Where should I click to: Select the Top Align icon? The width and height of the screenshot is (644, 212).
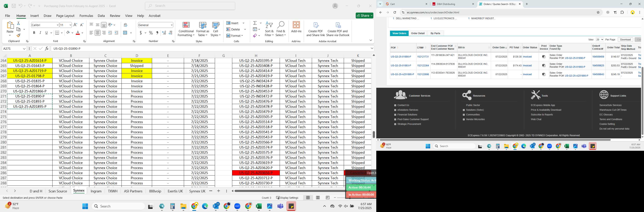(91, 25)
